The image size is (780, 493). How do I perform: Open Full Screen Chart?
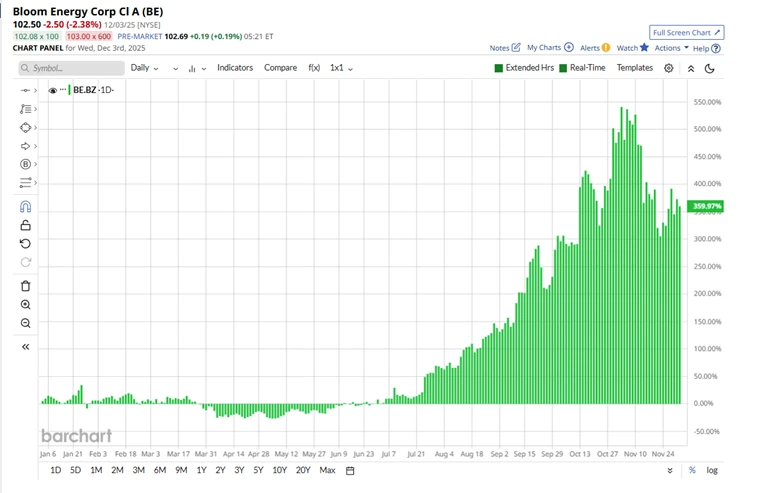pyautogui.click(x=686, y=32)
